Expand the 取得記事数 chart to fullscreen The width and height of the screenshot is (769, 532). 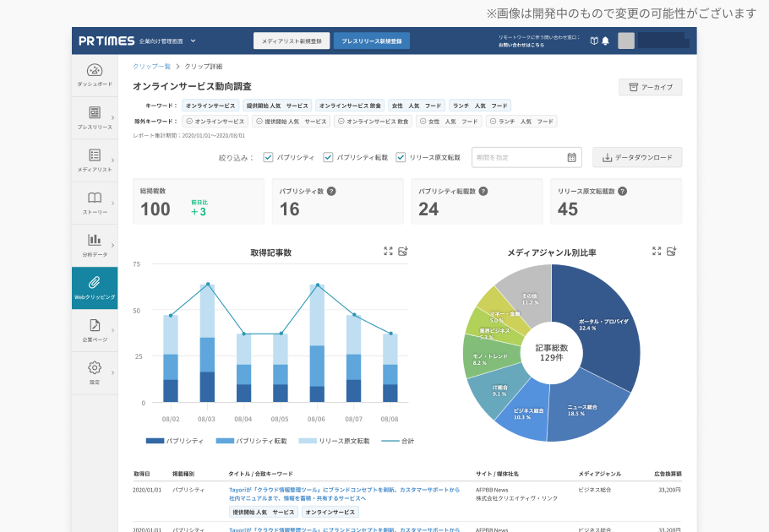coord(388,251)
